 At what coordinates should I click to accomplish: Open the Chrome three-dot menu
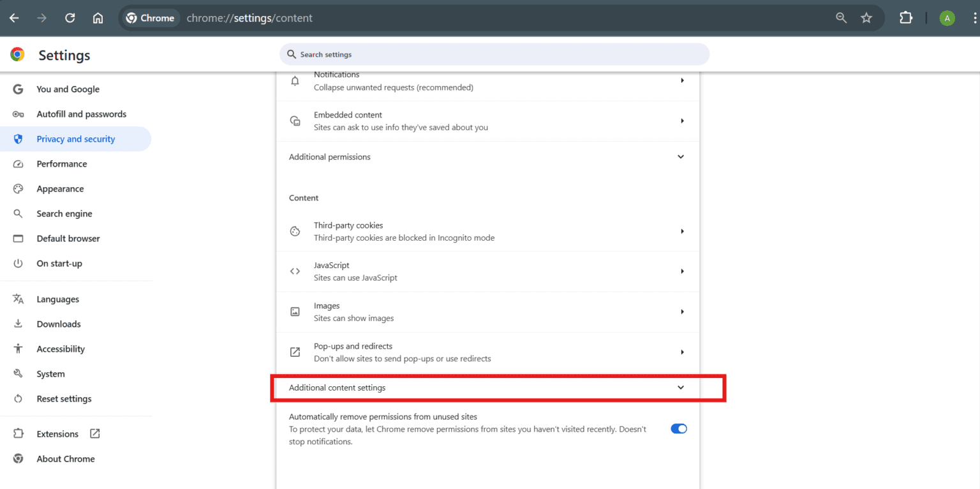(970, 17)
